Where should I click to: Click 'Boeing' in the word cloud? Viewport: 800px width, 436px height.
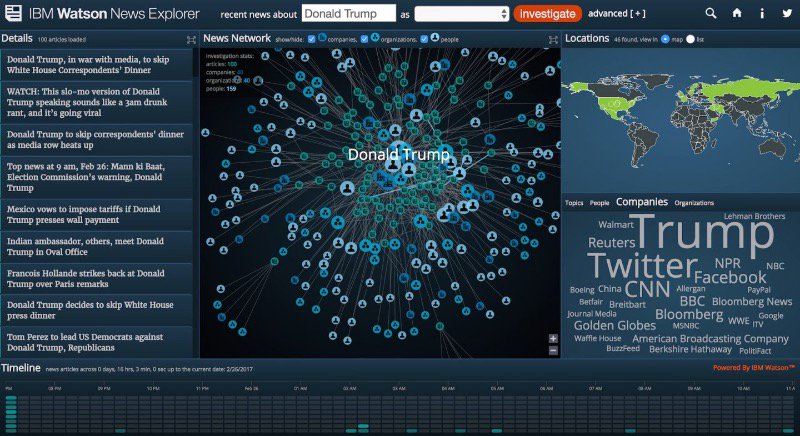[582, 290]
